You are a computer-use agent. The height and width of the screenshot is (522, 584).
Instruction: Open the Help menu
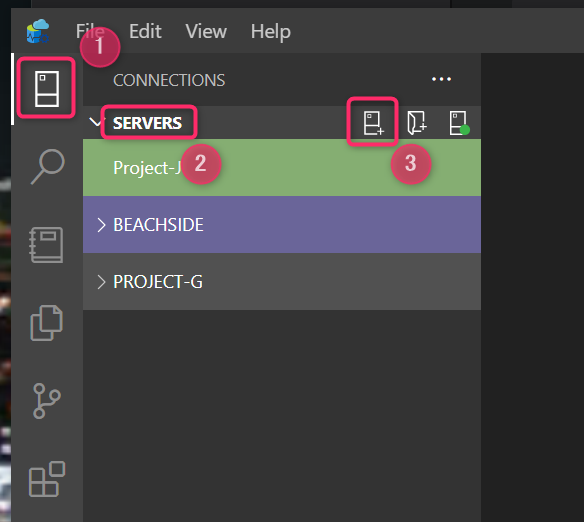pyautogui.click(x=270, y=32)
